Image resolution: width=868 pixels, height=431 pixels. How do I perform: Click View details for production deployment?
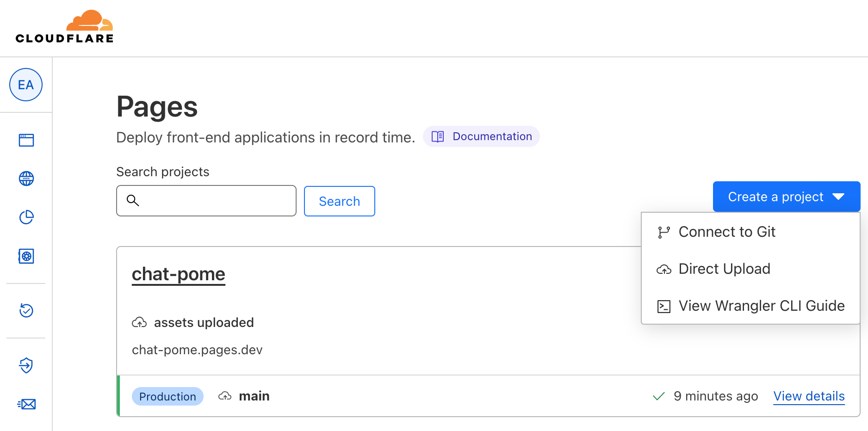(x=809, y=396)
